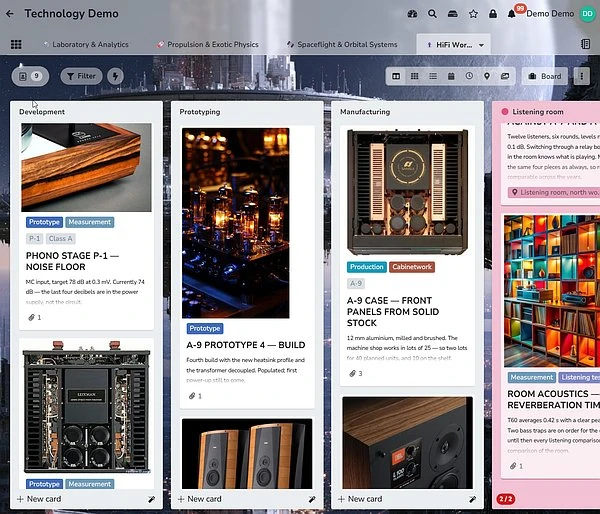Viewport: 600px width, 514px height.
Task: Click the Manufacturing column title
Action: click(365, 112)
